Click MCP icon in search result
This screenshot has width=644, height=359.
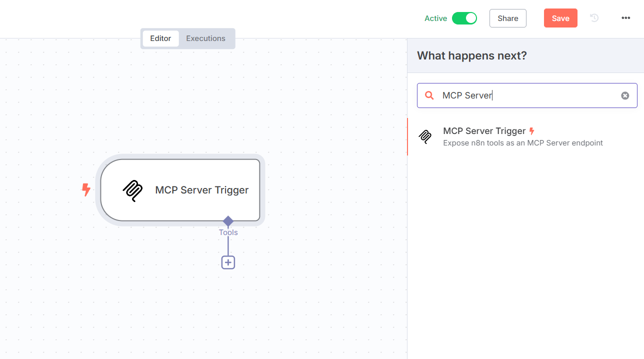425,136
